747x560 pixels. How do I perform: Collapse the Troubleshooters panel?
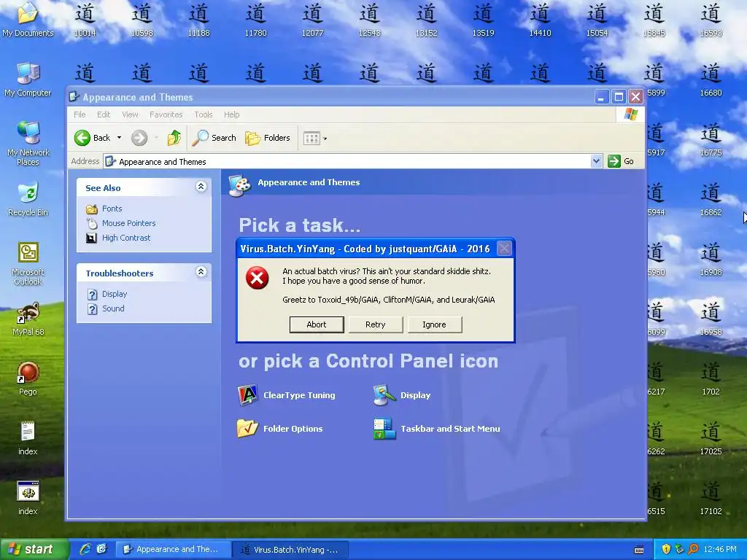coord(201,272)
